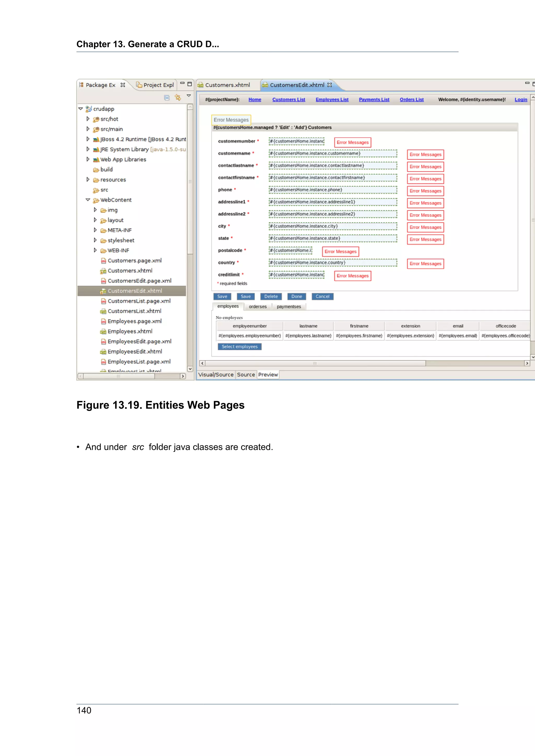Image resolution: width=535 pixels, height=756 pixels.
Task: Click the country input field
Action: (x=333, y=263)
